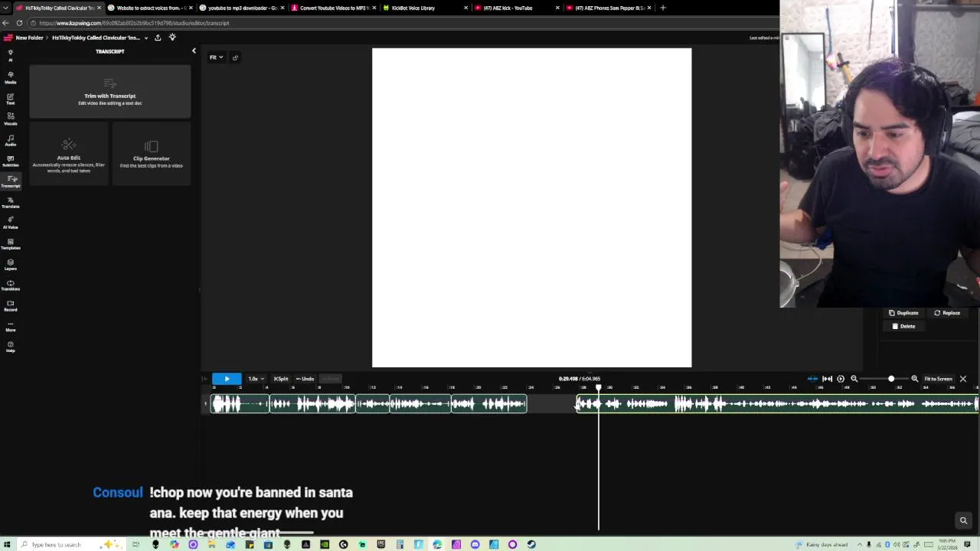Open the Audio panel
Image resolution: width=980 pixels, height=551 pixels.
click(10, 140)
